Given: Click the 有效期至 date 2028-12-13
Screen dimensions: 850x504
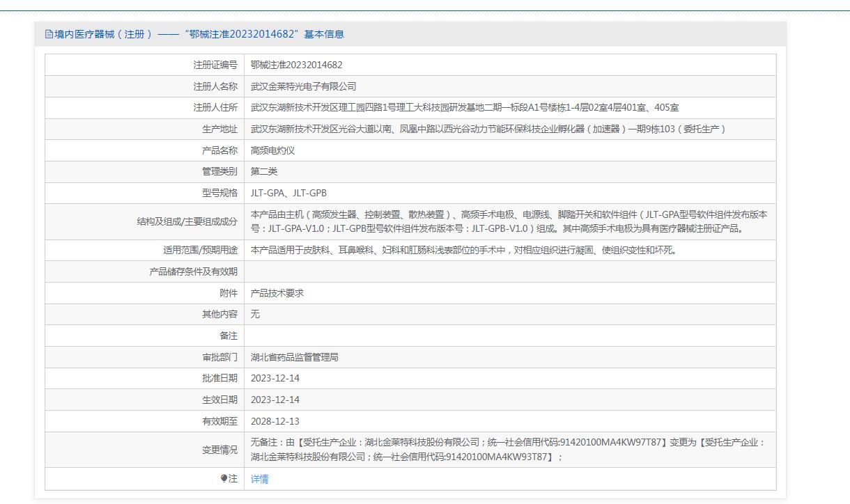Looking at the screenshot, I should 275,421.
